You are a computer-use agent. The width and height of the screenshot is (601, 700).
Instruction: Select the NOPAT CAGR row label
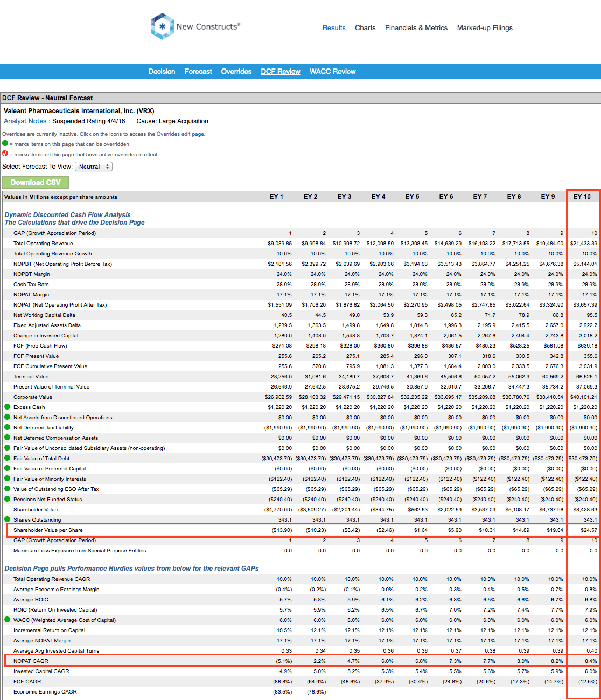[31, 661]
